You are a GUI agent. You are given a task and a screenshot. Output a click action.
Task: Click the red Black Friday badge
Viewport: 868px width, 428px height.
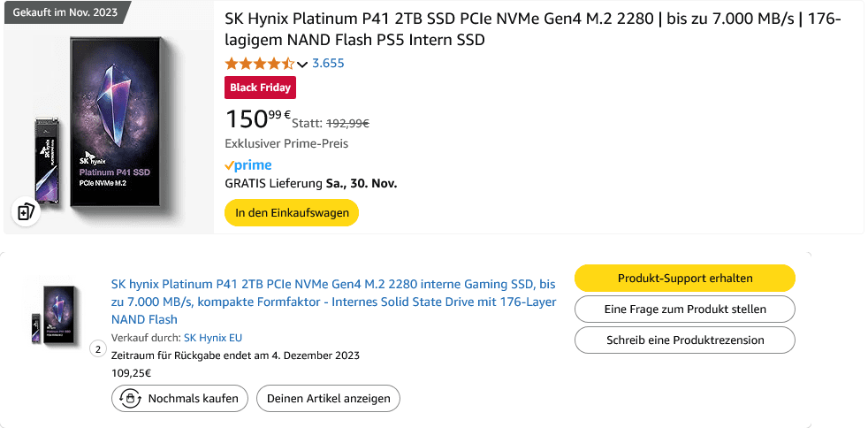pos(261,88)
